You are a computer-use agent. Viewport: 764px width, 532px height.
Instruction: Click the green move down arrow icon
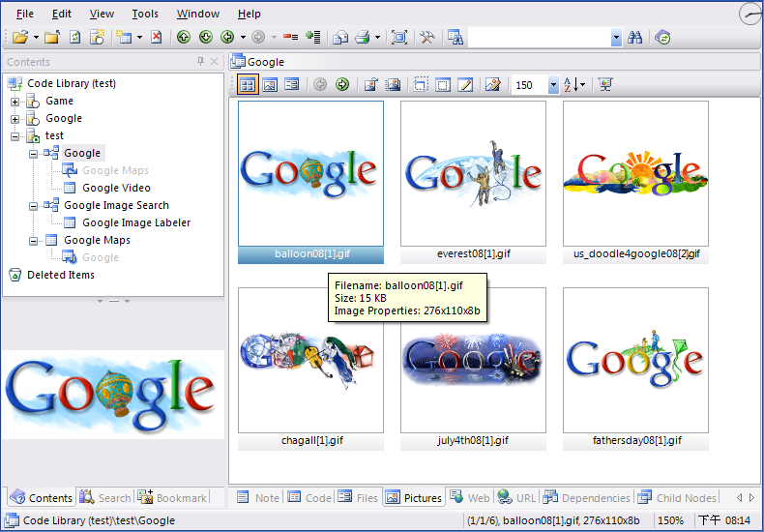[x=206, y=37]
